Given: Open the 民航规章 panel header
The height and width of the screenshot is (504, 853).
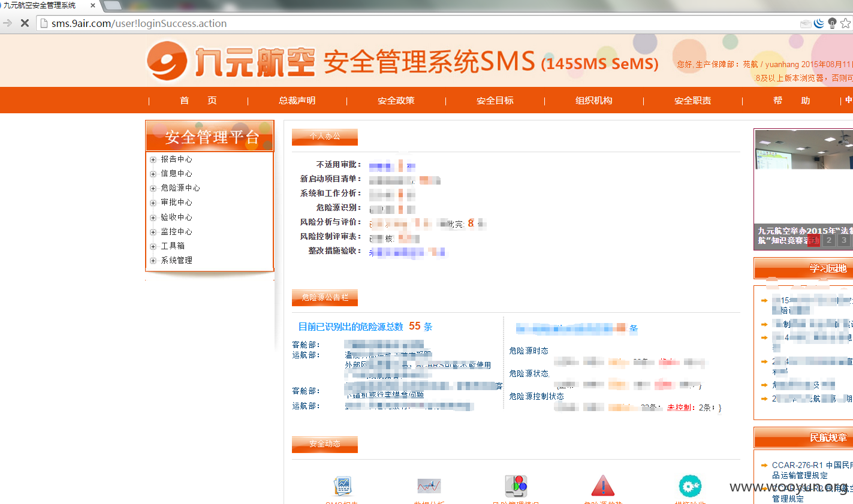Looking at the screenshot, I should click(804, 437).
